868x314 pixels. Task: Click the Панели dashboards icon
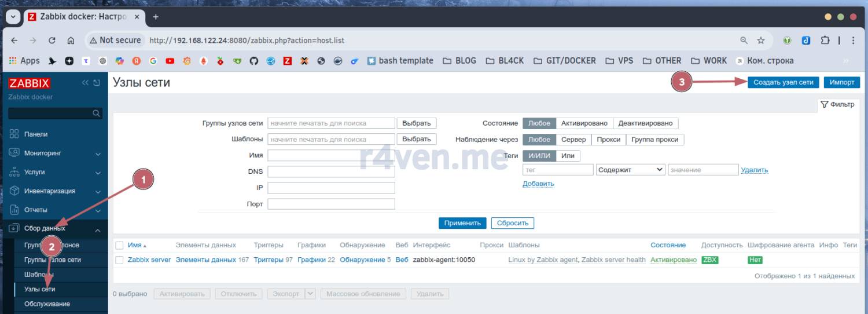point(14,134)
